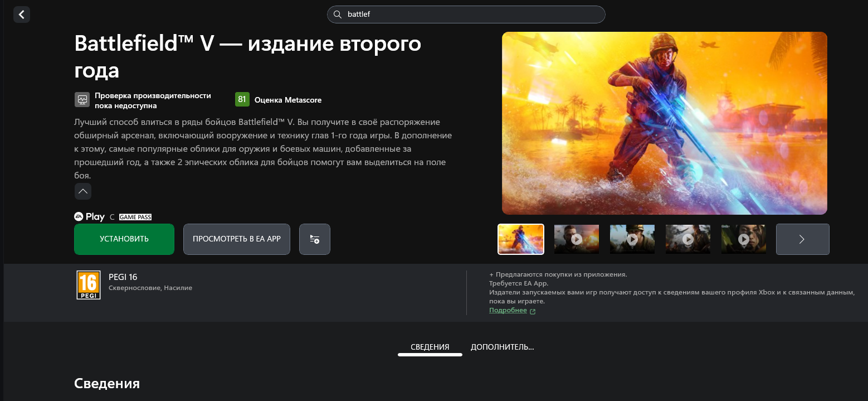
Task: Collapse the game description with chevron
Action: point(83,191)
